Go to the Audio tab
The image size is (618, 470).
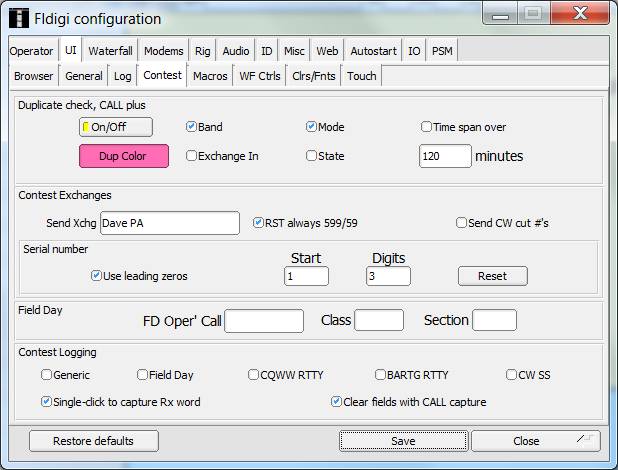point(236,51)
